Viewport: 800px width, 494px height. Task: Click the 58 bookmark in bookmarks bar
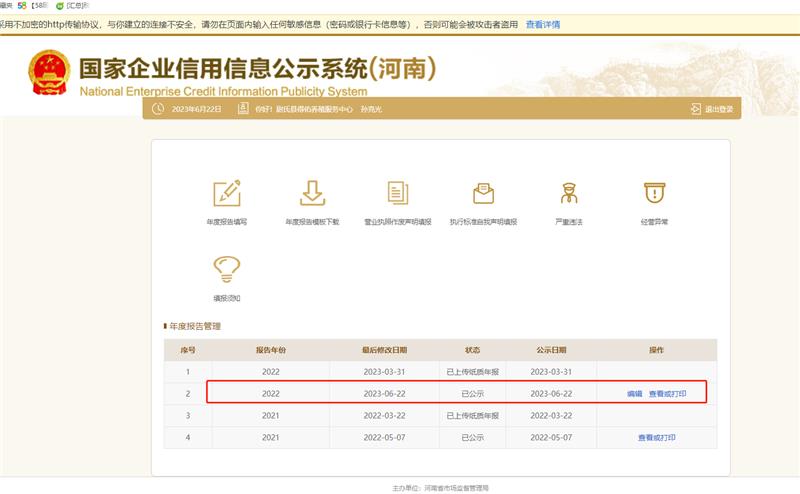tap(24, 6)
